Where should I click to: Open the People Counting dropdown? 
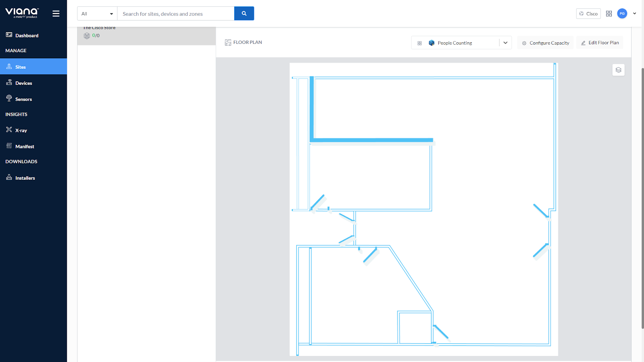[x=505, y=43]
